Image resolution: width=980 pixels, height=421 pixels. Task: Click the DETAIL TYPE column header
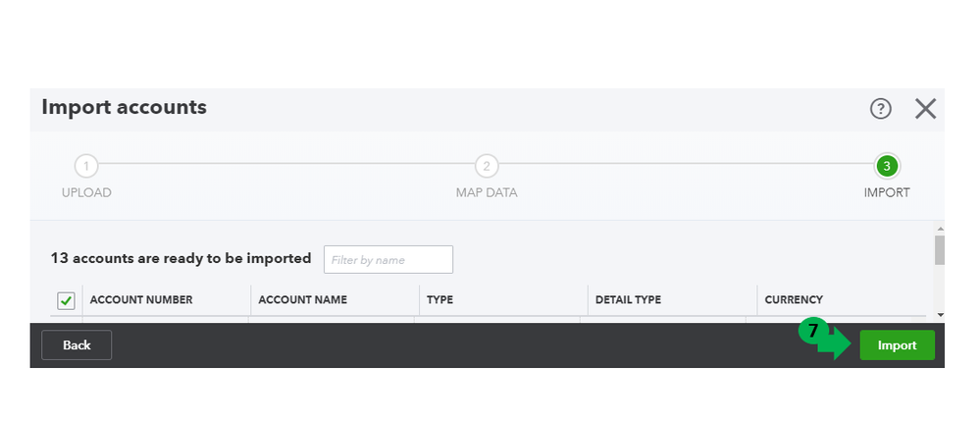[x=628, y=300]
